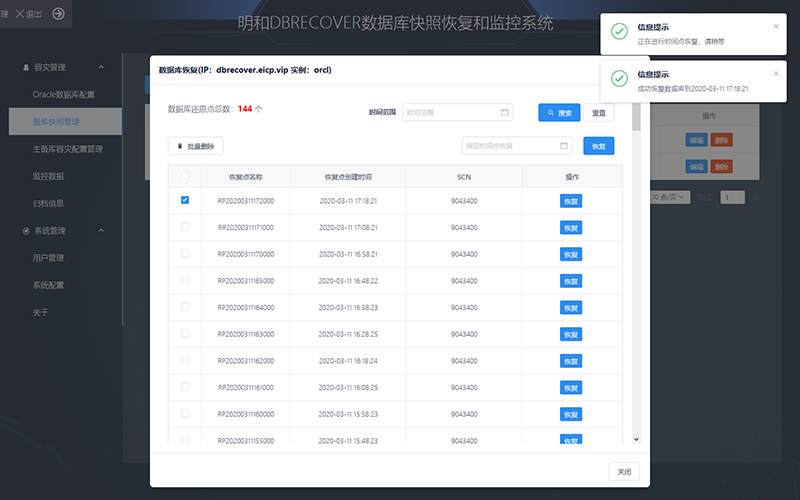Check the RP20200311163000 row checkbox

(x=185, y=333)
